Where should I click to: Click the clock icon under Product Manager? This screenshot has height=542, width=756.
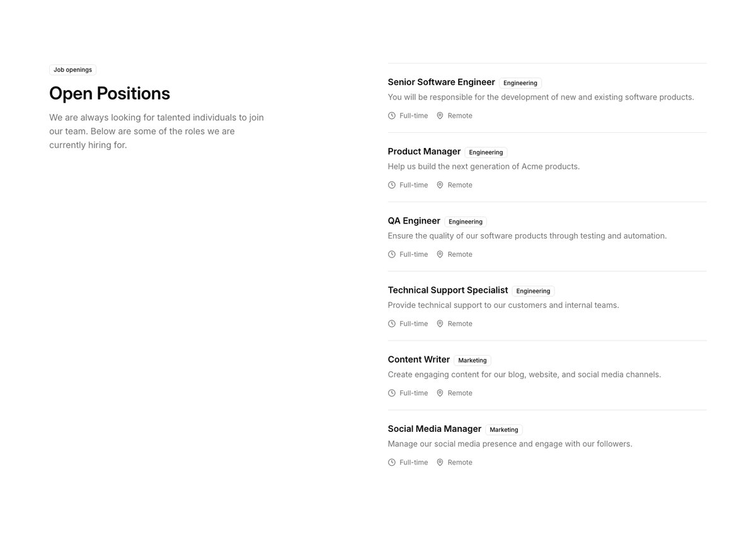(x=392, y=185)
